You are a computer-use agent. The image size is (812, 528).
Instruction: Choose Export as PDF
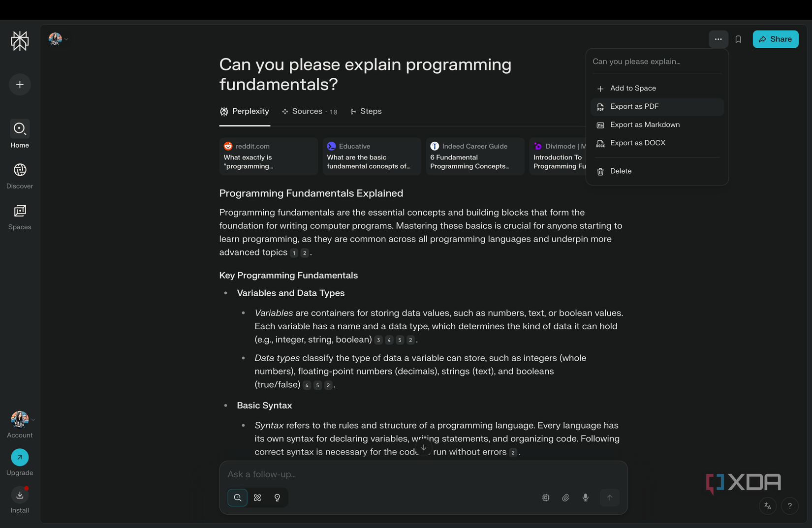tap(634, 107)
